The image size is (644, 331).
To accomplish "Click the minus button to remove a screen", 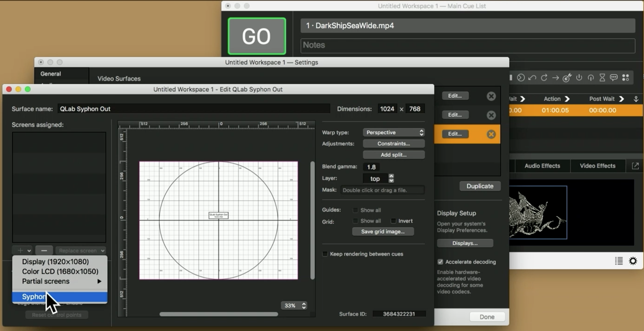I will (44, 251).
